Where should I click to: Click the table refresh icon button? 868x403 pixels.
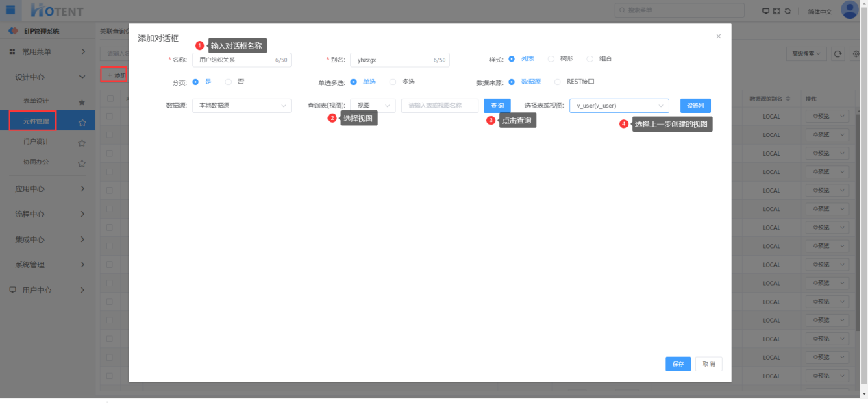(x=838, y=53)
